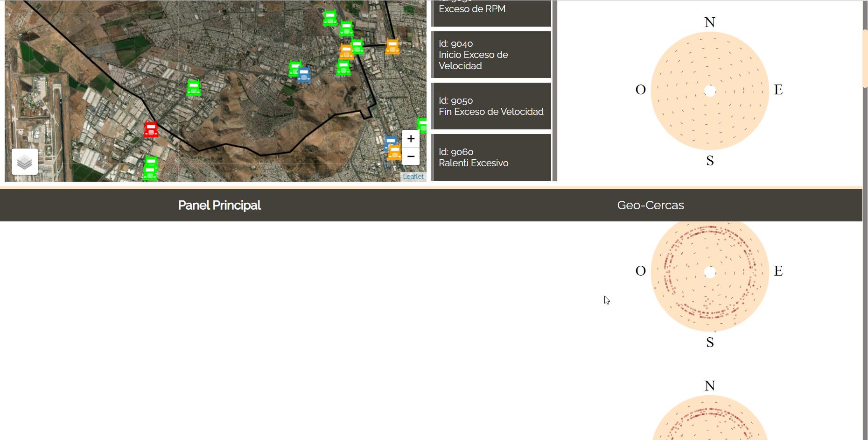Open the Geo-Cercas tab

coord(651,205)
